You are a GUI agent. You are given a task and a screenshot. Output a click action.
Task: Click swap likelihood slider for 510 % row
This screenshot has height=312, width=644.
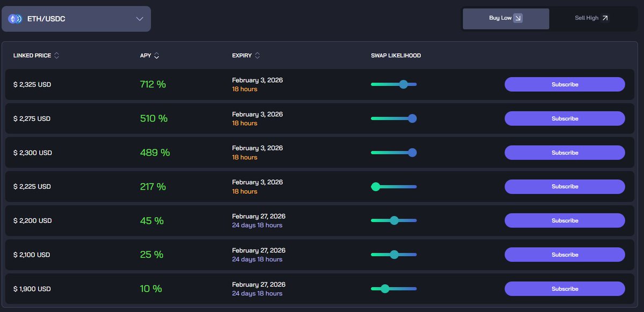[x=394, y=119]
